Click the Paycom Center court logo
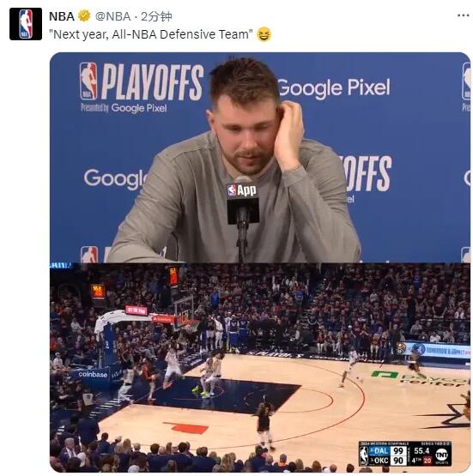The width and height of the screenshot is (473, 476). click(421, 377)
